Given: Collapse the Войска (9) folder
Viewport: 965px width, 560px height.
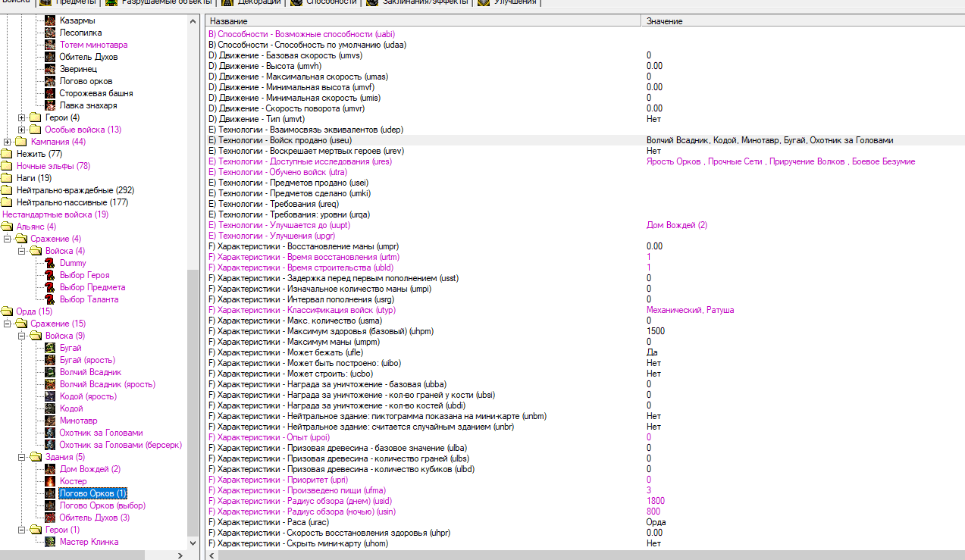Looking at the screenshot, I should point(22,336).
